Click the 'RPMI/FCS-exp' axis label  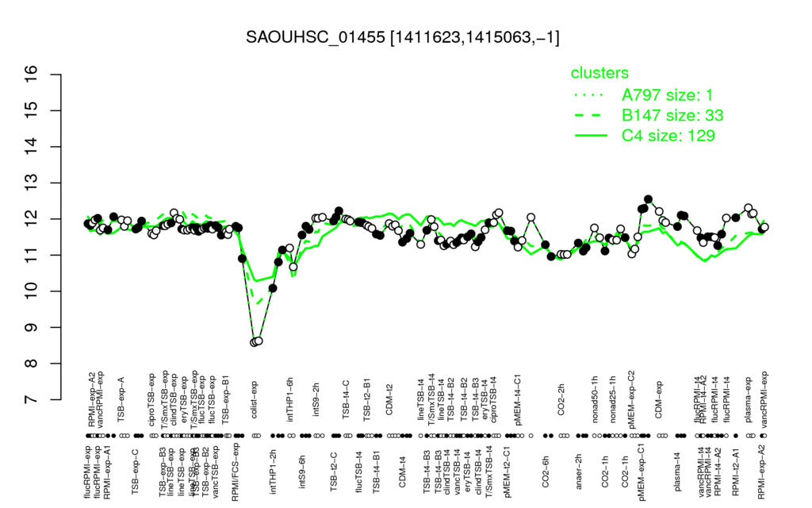[x=235, y=471]
